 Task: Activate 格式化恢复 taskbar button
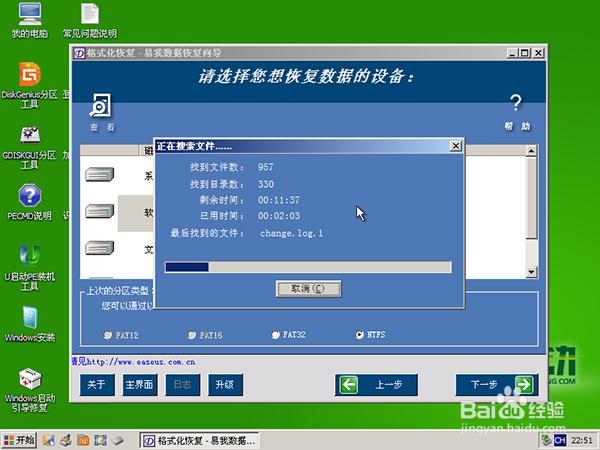coord(199,440)
